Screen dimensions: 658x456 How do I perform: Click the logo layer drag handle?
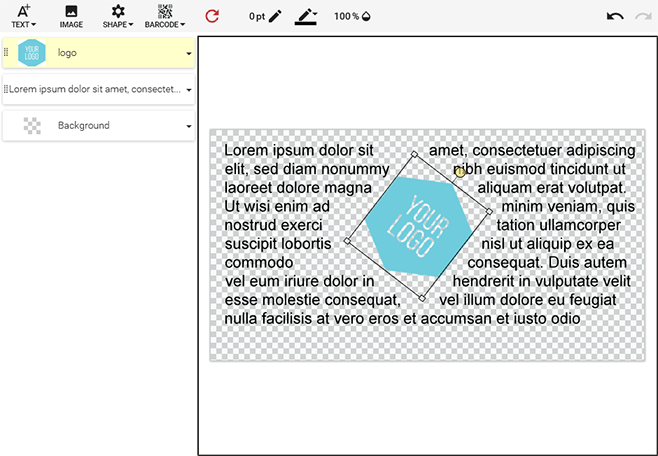(x=7, y=53)
